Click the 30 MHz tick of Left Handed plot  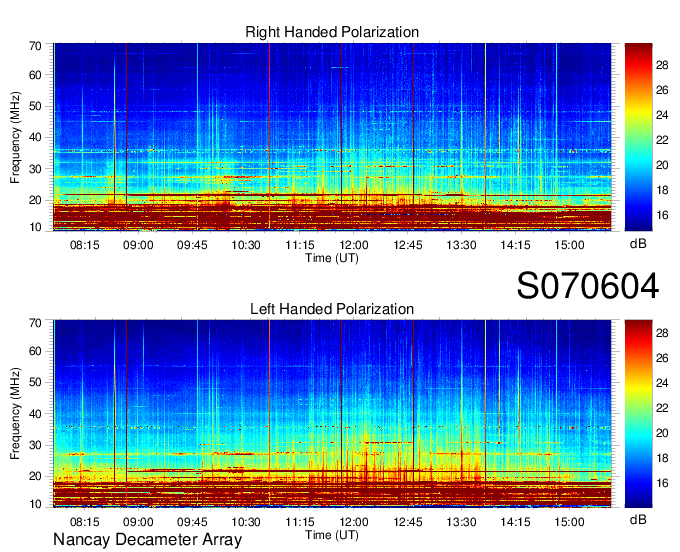pyautogui.click(x=35, y=445)
